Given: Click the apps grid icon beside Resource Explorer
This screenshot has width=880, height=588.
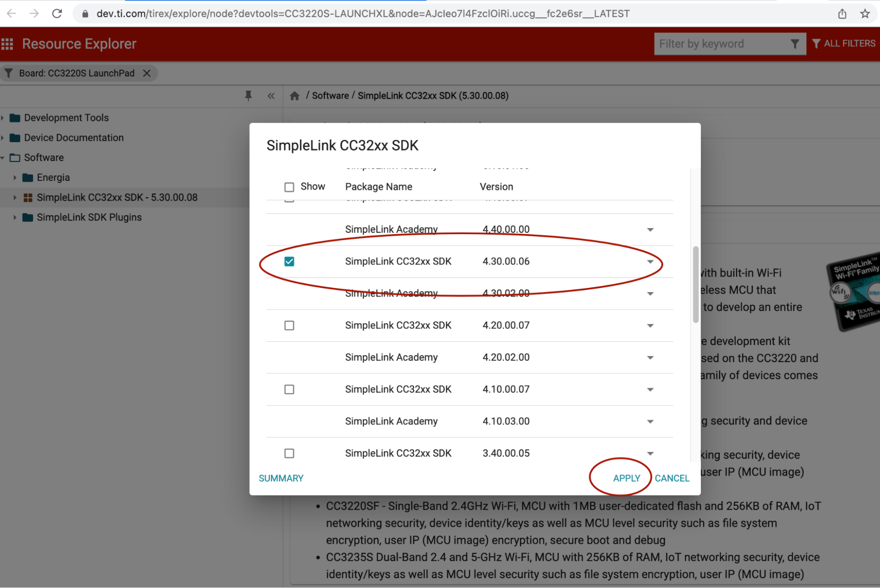Looking at the screenshot, I should tap(7, 44).
